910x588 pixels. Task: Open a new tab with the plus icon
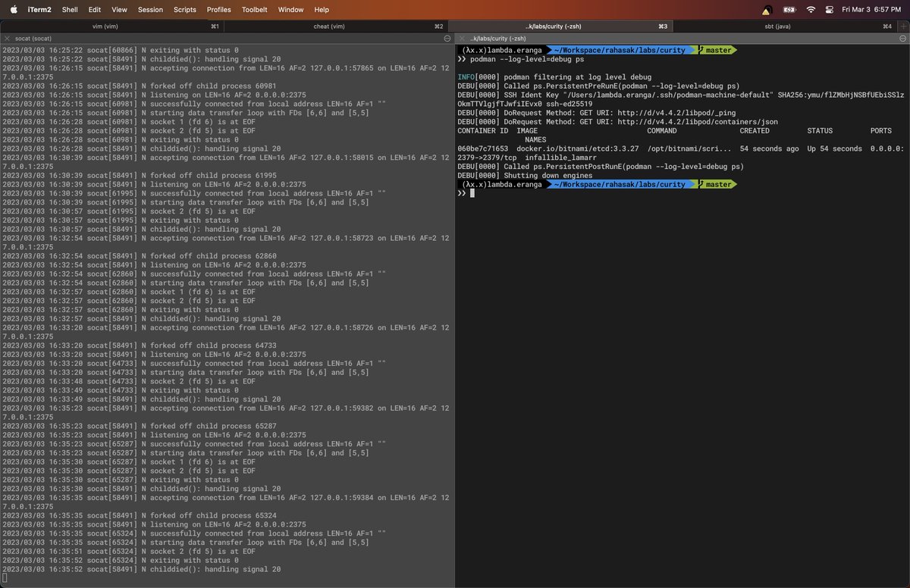[902, 25]
